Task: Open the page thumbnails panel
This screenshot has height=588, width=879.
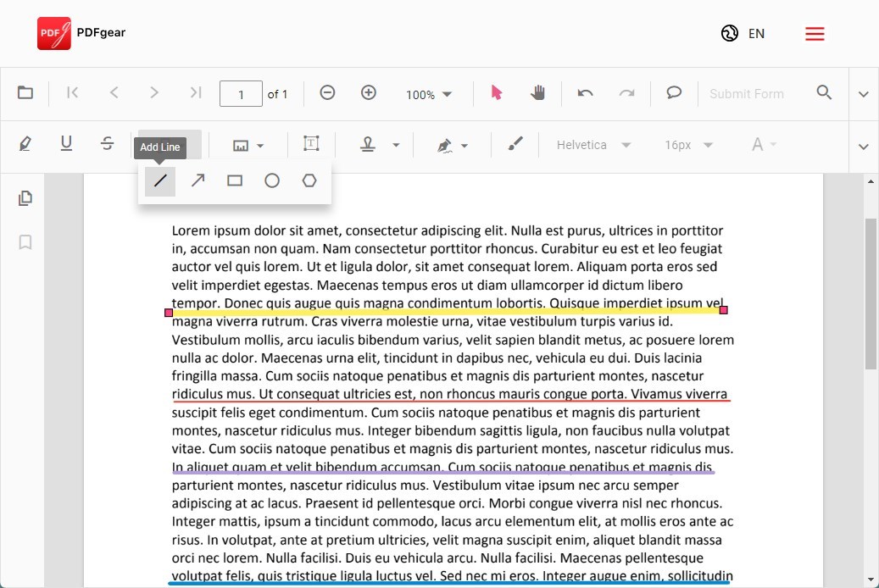Action: coord(25,197)
